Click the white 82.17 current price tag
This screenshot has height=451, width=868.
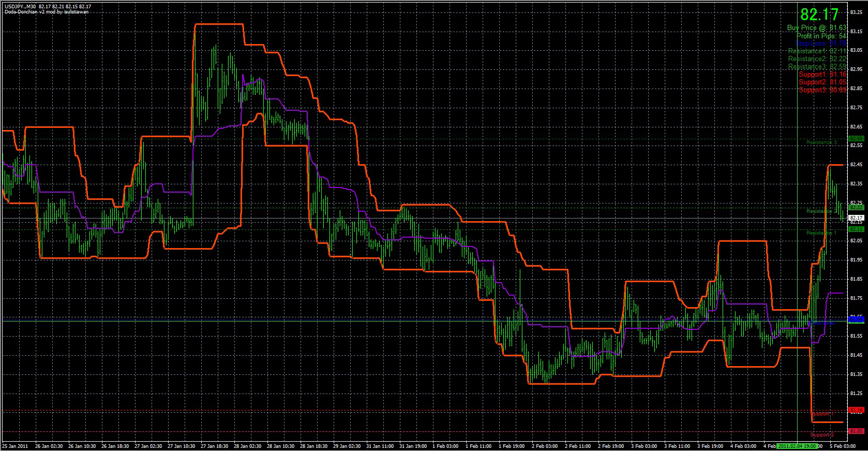pyautogui.click(x=856, y=218)
